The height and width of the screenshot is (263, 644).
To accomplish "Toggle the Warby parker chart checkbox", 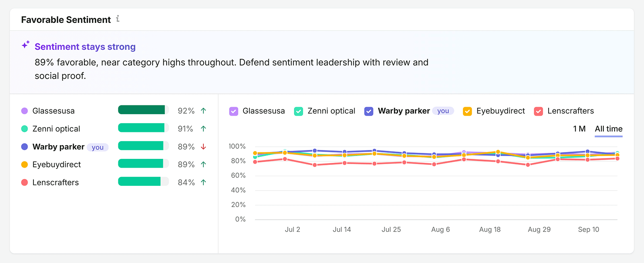I will point(369,111).
